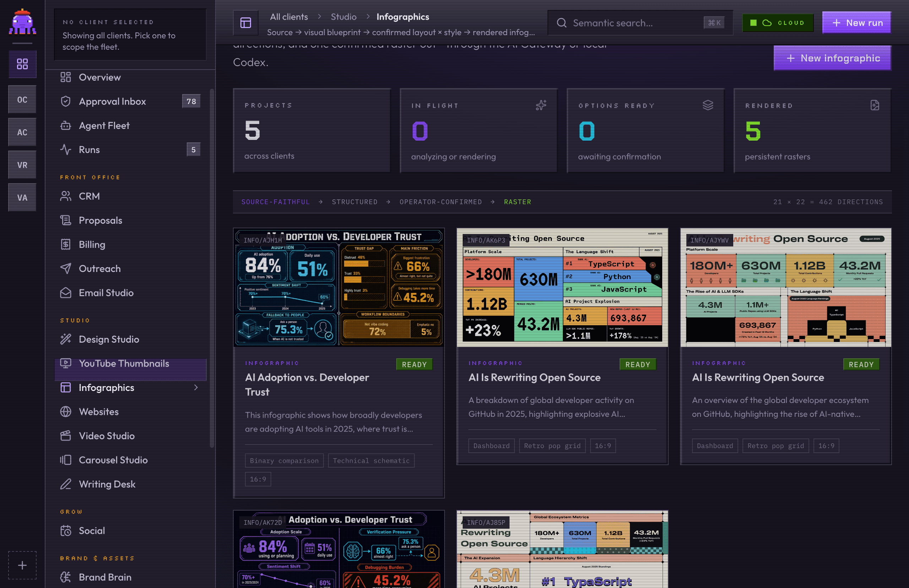Click the Approval Inbox shield icon
Viewport: 909px width, 588px height.
coord(66,101)
